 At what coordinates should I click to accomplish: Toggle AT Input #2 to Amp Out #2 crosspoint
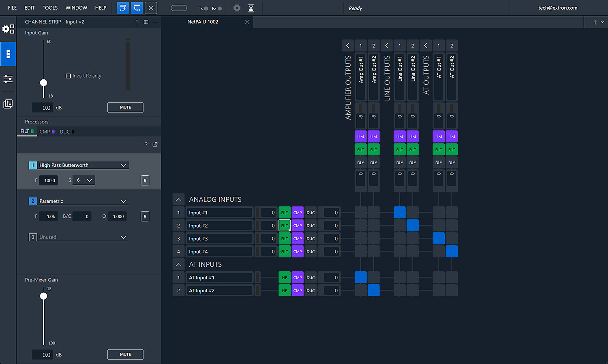click(374, 290)
